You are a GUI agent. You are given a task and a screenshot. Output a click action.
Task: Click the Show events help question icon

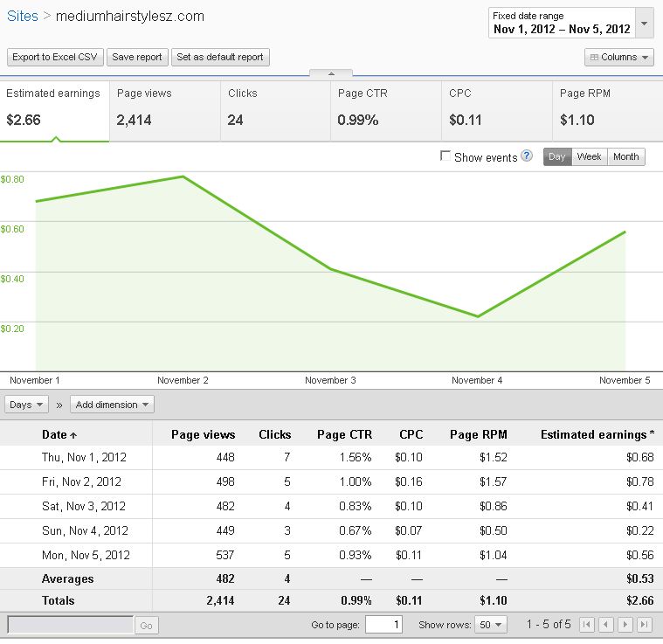[x=527, y=156]
